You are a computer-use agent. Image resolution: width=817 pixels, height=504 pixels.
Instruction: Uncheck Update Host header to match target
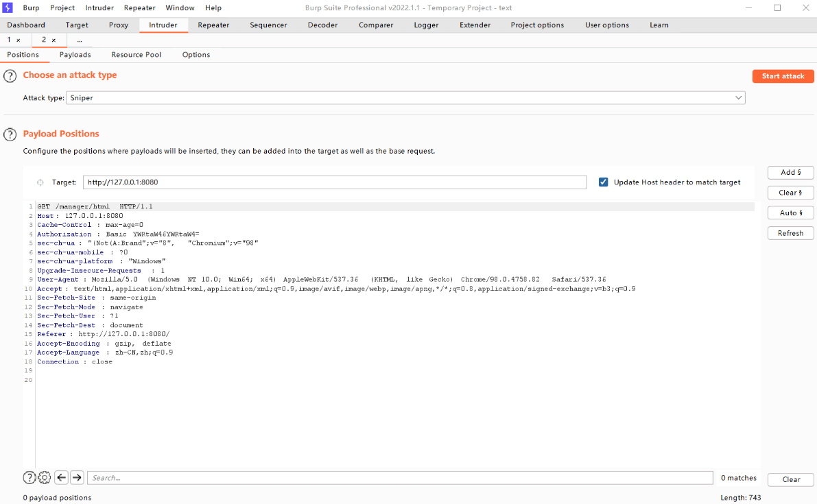pyautogui.click(x=604, y=182)
